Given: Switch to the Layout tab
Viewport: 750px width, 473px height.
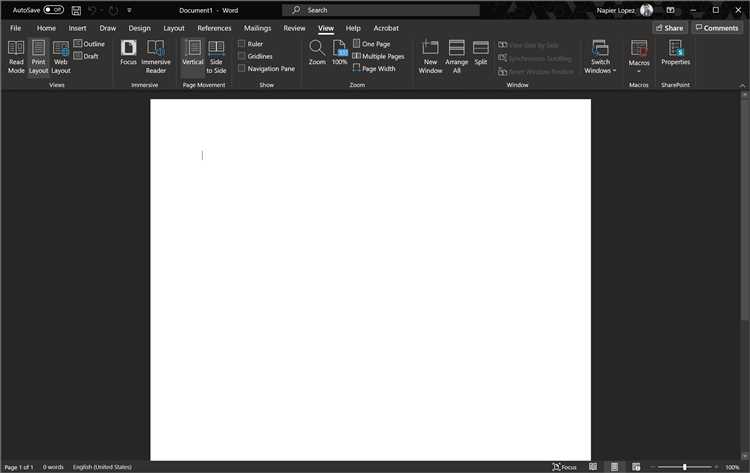Looking at the screenshot, I should pyautogui.click(x=174, y=28).
